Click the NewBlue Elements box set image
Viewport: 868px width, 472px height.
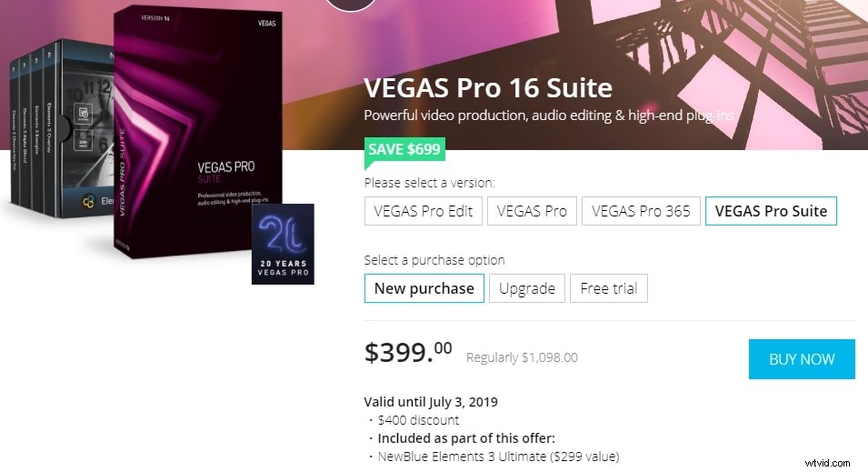tap(62, 128)
